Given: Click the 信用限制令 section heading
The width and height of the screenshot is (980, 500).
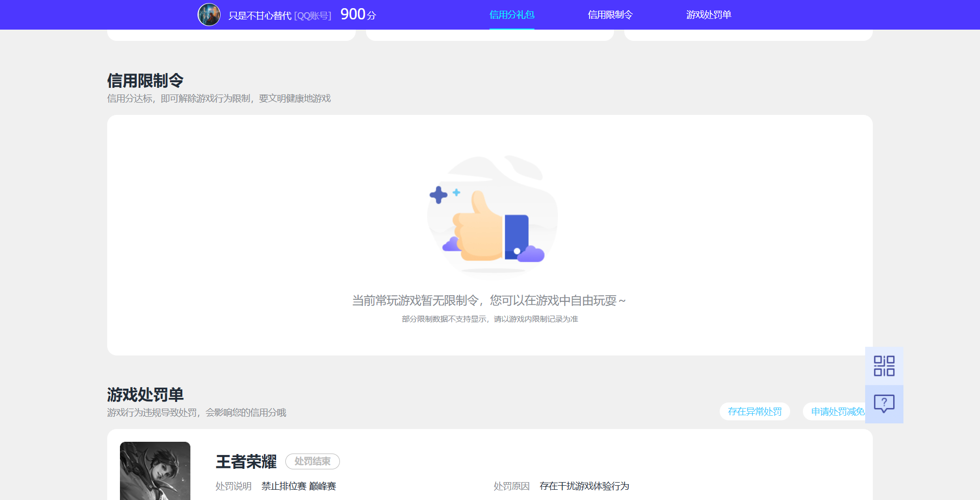Looking at the screenshot, I should tap(145, 80).
